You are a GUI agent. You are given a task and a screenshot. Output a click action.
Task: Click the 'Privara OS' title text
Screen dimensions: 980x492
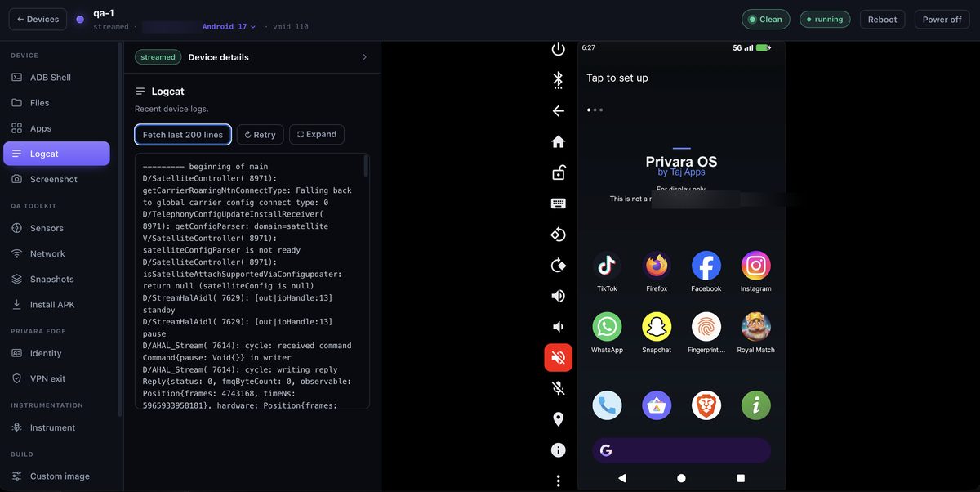[681, 161]
